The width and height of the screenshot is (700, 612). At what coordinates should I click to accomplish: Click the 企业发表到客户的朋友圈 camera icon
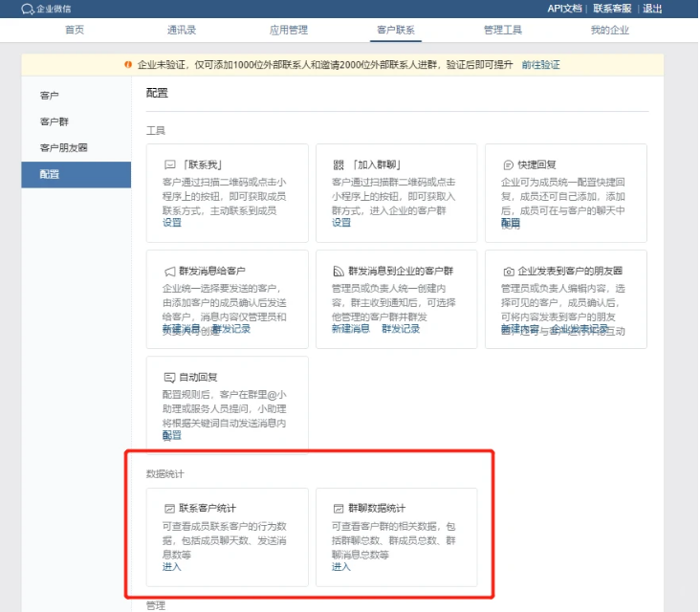tap(508, 272)
